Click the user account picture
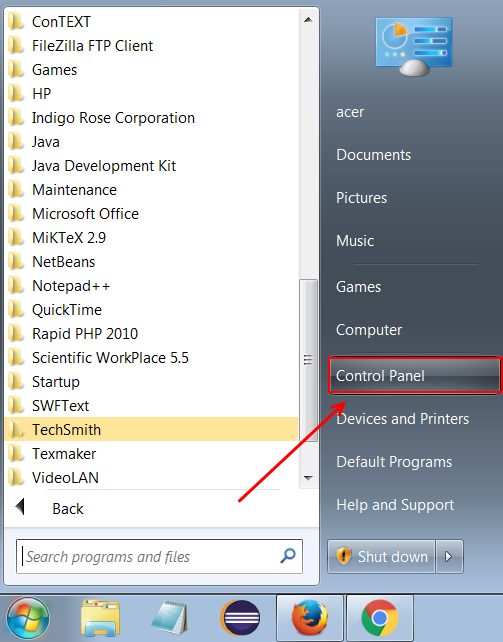 coord(414,46)
